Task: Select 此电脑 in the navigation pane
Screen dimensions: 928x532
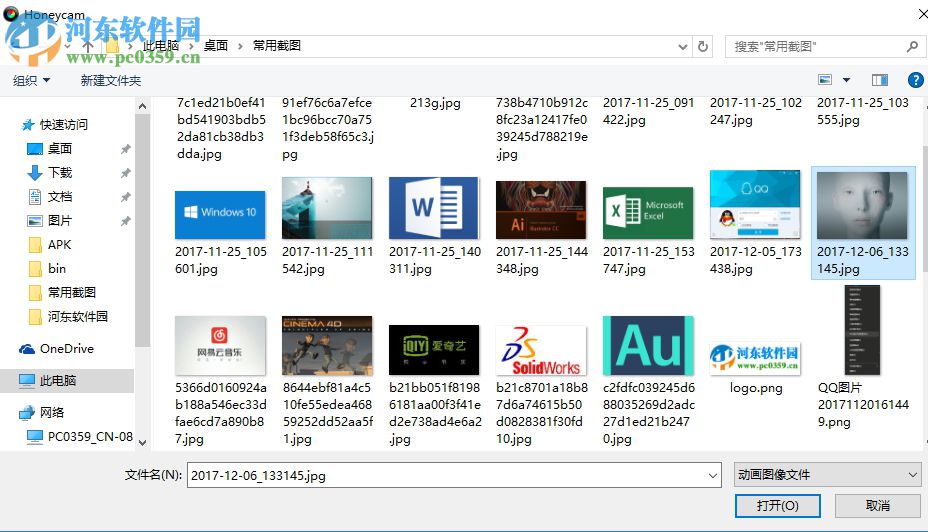Action: point(57,381)
